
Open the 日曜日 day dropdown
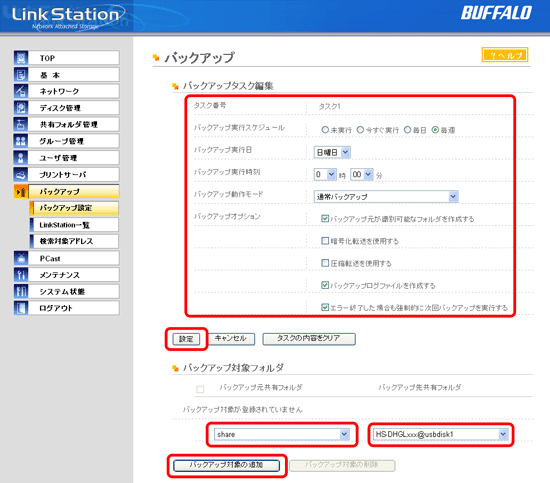click(x=332, y=152)
